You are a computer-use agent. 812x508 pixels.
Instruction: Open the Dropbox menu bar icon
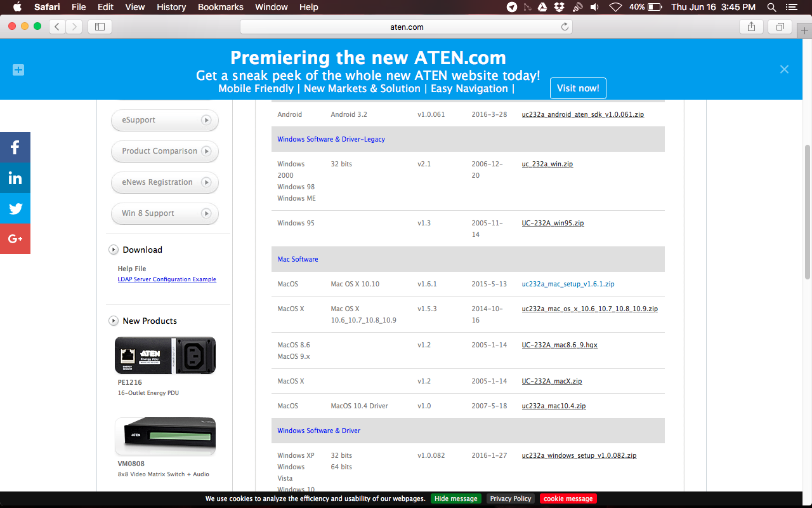559,7
